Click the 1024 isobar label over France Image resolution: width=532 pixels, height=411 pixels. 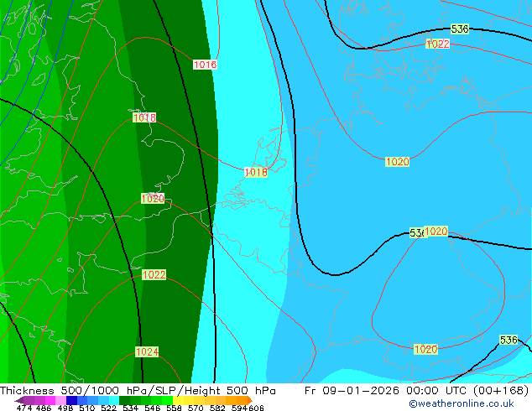tap(147, 351)
